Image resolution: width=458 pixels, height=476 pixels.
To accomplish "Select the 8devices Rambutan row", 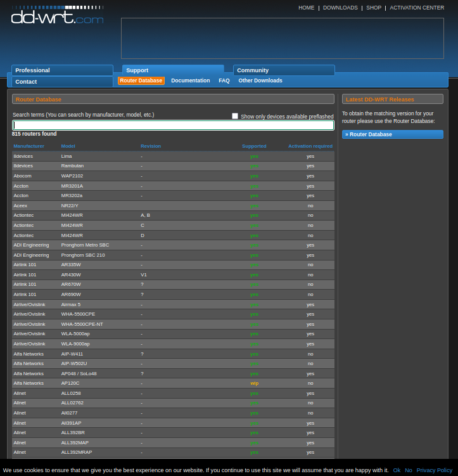I will (173, 166).
